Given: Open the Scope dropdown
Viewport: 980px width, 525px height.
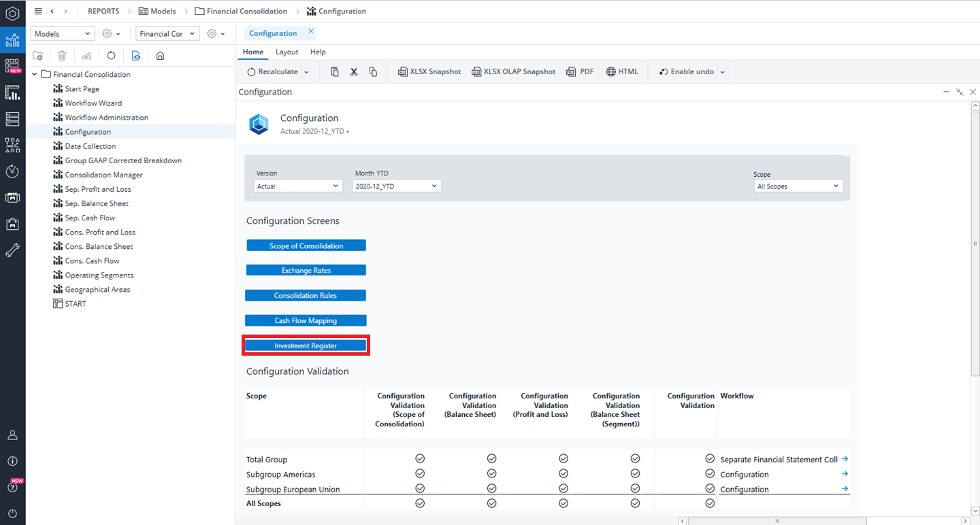Looking at the screenshot, I should 798,186.
